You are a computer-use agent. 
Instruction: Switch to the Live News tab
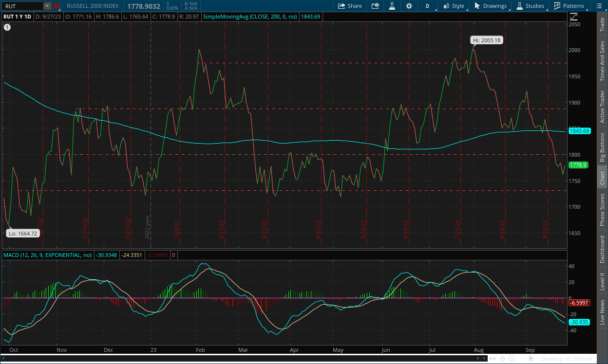pos(602,312)
